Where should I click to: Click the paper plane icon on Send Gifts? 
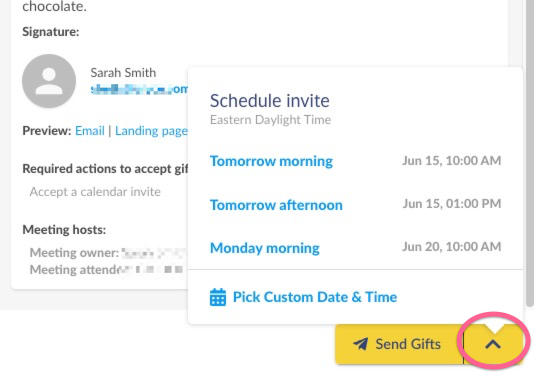(x=361, y=344)
